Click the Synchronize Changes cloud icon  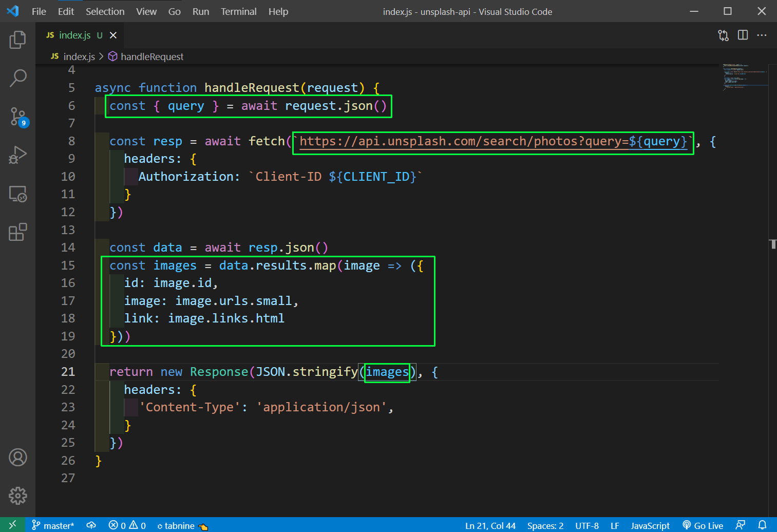[91, 525]
